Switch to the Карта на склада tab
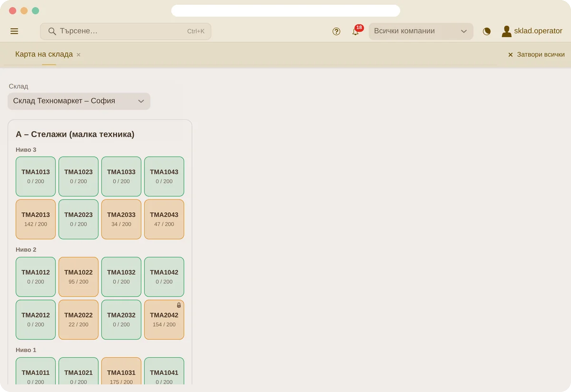The width and height of the screenshot is (571, 392). [44, 54]
